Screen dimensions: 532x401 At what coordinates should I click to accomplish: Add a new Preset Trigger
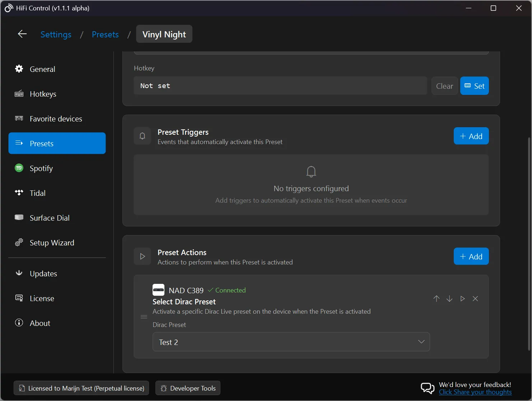pyautogui.click(x=471, y=136)
